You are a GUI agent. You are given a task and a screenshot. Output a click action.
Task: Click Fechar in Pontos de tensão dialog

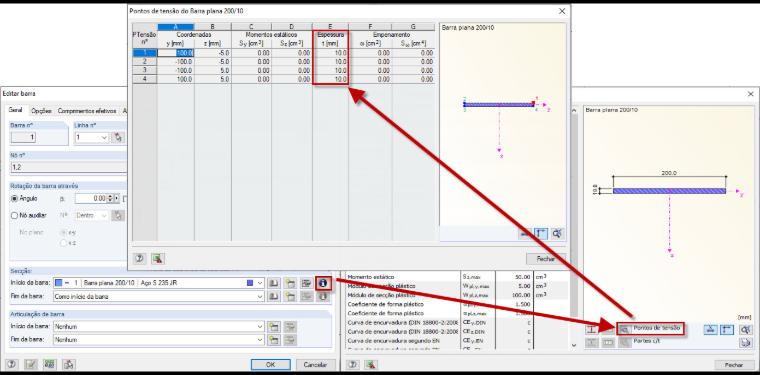(x=546, y=259)
